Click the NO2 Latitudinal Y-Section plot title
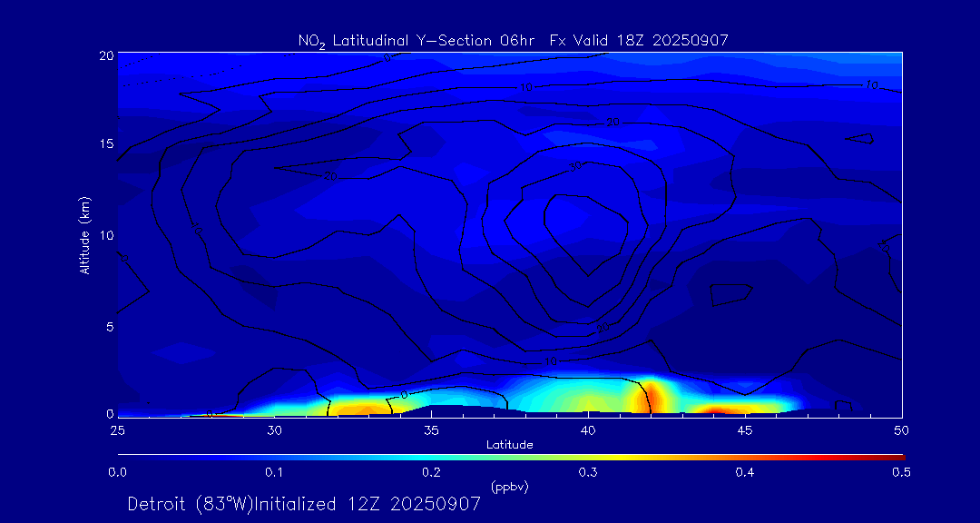980x523 pixels. pyautogui.click(x=513, y=40)
